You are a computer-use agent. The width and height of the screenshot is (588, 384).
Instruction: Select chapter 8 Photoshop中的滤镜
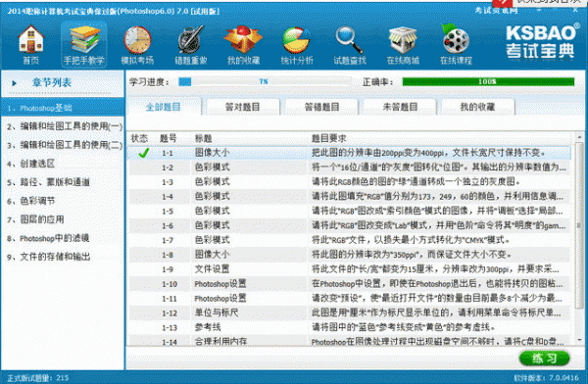[x=63, y=238]
